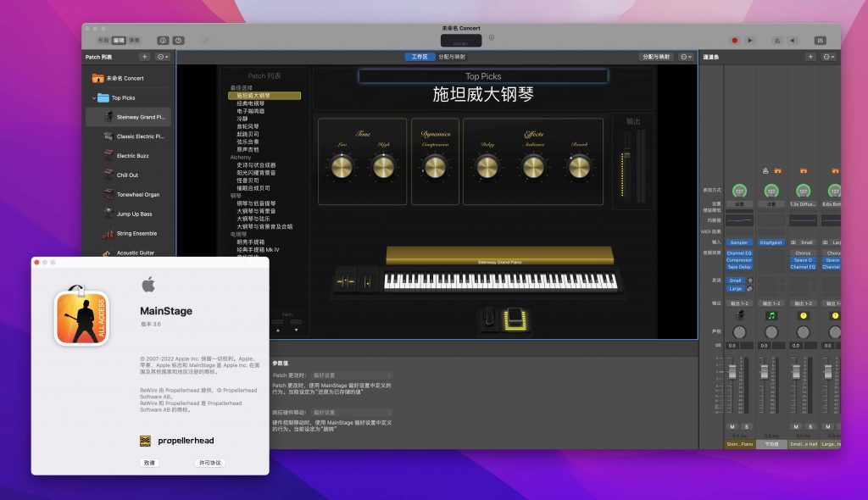Open the action menu in the Patch 列表 header
Screen dimensions: 868x500
(x=162, y=57)
